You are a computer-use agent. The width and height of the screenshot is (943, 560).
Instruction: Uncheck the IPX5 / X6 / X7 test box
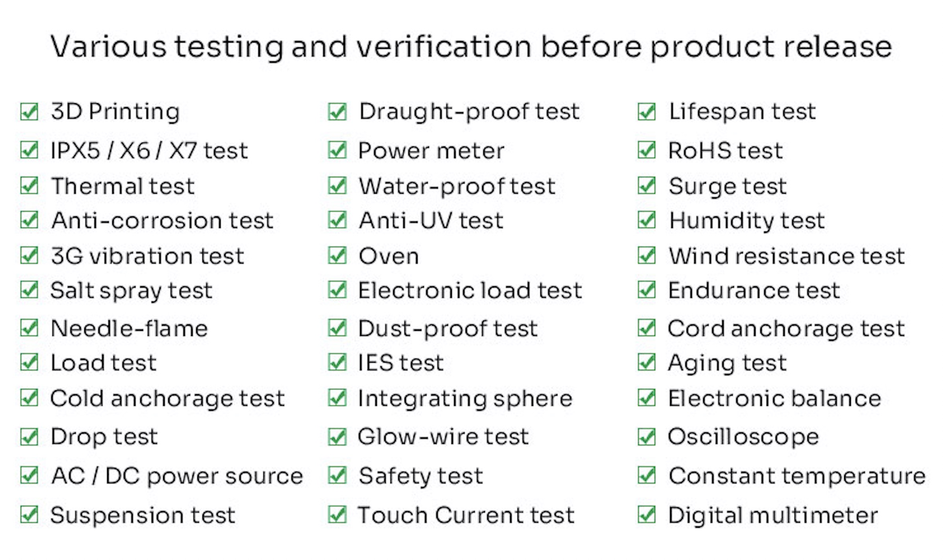click(x=29, y=150)
